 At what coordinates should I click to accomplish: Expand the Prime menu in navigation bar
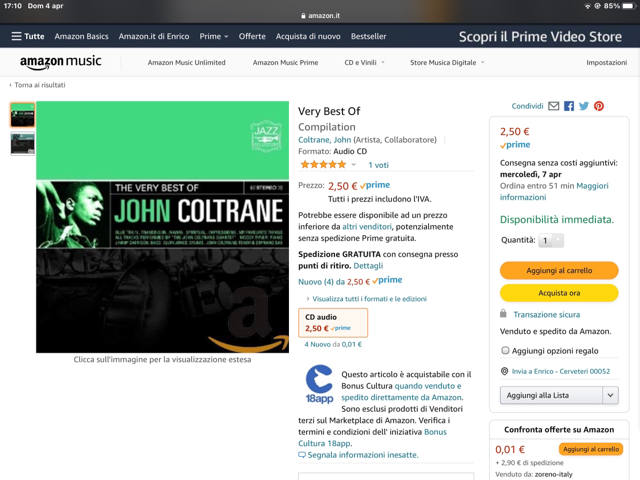tap(214, 36)
